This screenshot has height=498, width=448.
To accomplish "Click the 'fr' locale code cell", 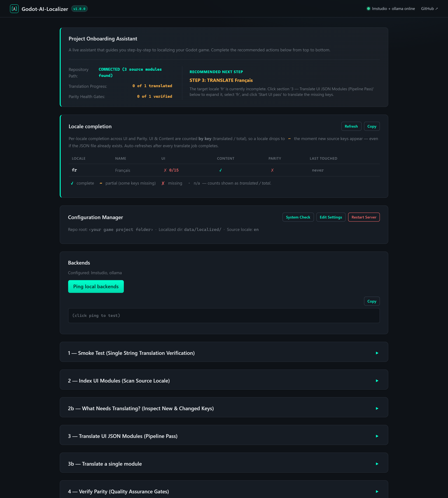I will [74, 170].
